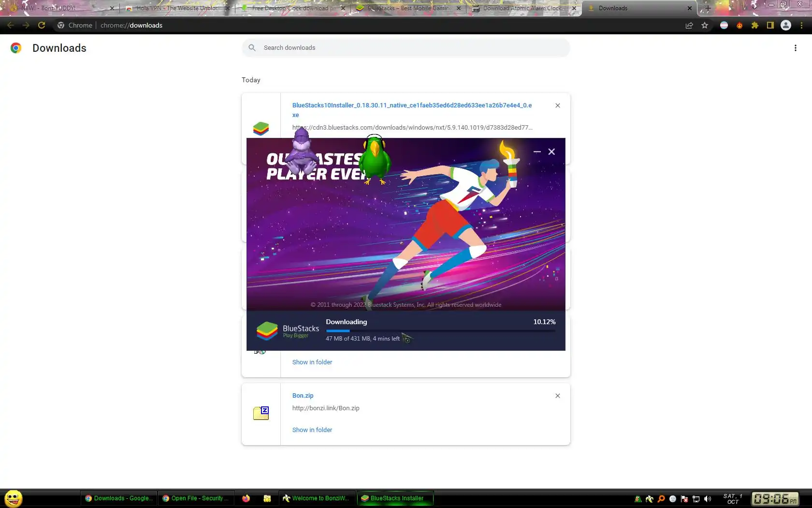
Task: Click the red extension icon in toolbar
Action: click(739, 25)
